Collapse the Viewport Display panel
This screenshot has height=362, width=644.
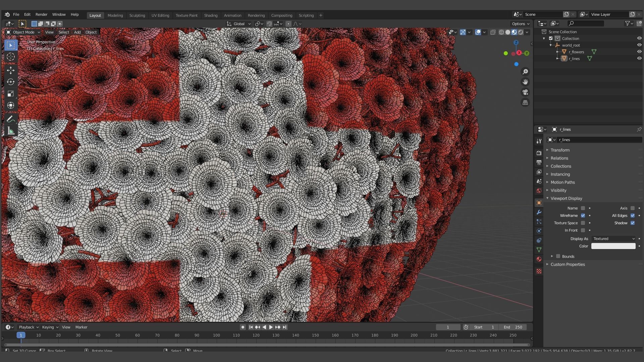tap(566, 198)
